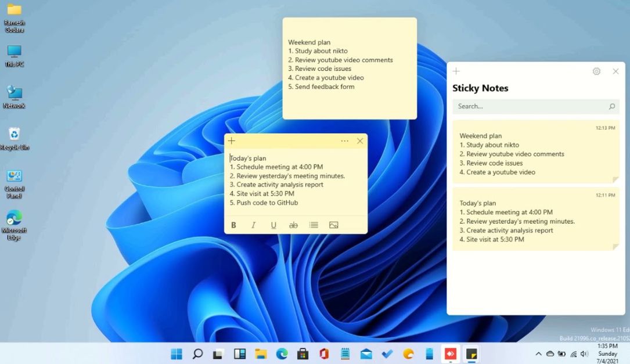Viewport: 630px width, 364px height.
Task: Toggle italic formatting on the note toolbar
Action: (x=253, y=225)
